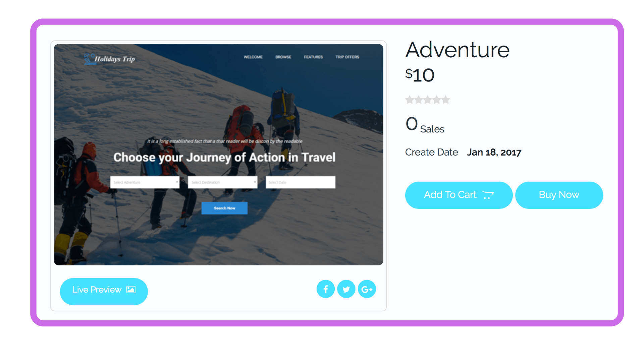Click the Select Date field
Image resolution: width=644 pixels, height=362 pixels.
[301, 182]
